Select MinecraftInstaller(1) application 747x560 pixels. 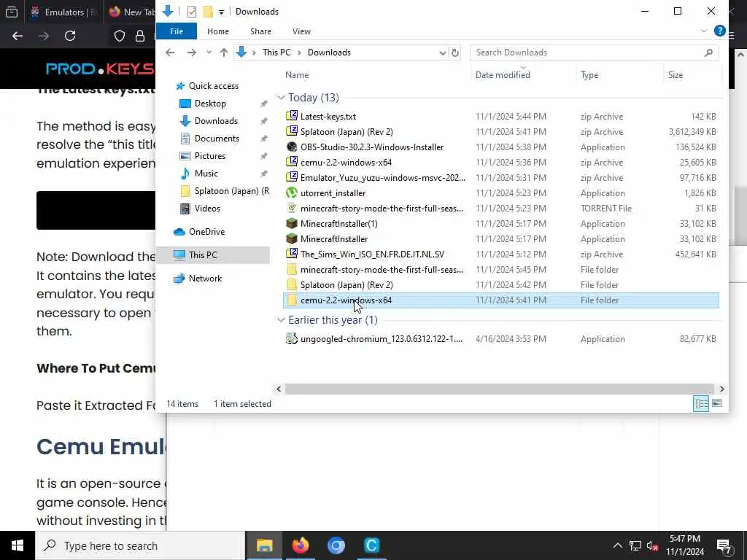338,223
